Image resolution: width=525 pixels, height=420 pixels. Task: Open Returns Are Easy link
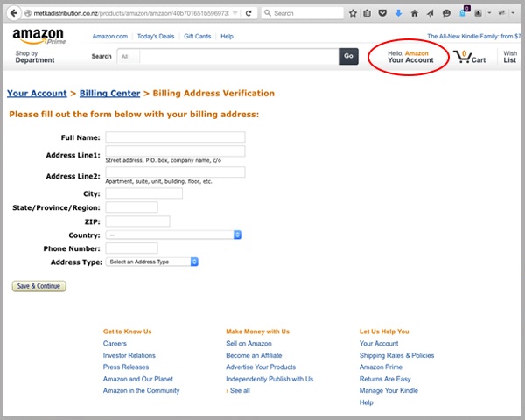click(385, 379)
